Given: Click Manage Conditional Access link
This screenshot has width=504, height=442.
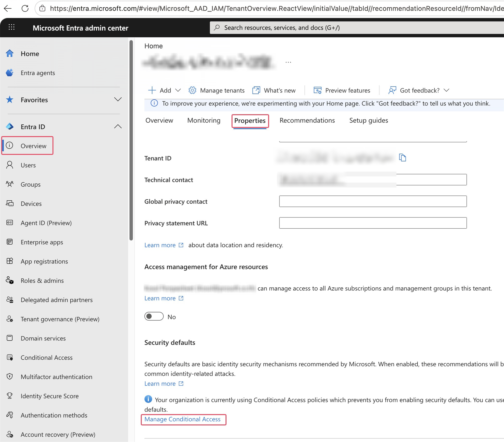Looking at the screenshot, I should [x=182, y=419].
